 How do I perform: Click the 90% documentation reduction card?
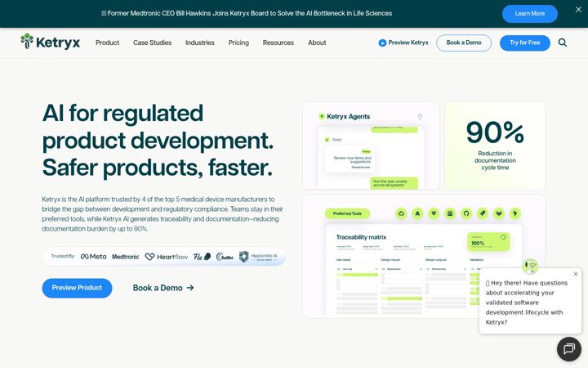click(x=495, y=146)
